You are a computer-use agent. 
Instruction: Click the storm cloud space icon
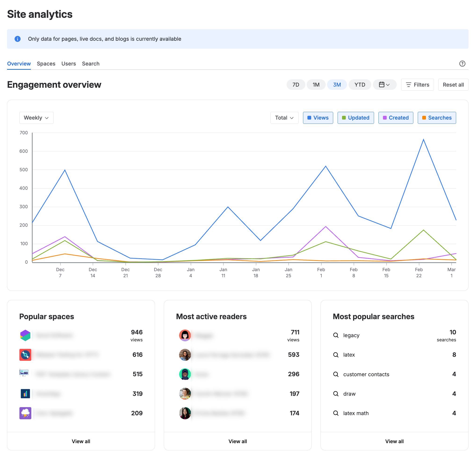pyautogui.click(x=25, y=413)
